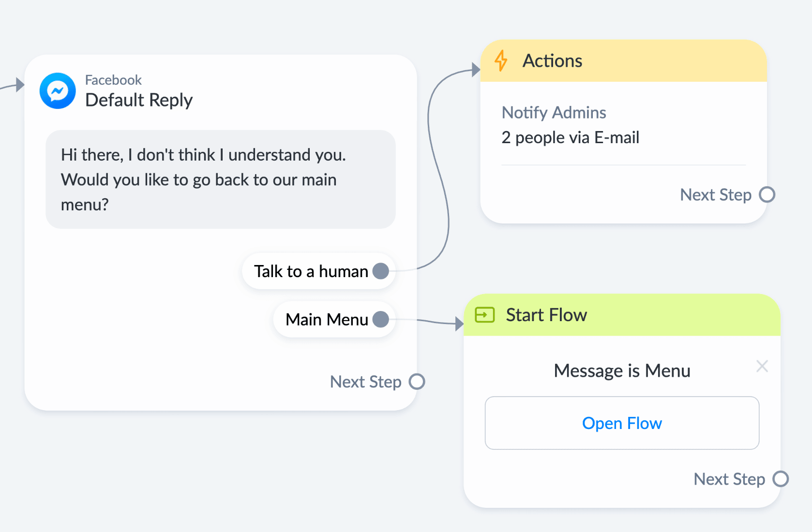Click the arrow entering Start Flow node
The width and height of the screenshot is (812, 532).
[x=460, y=324]
